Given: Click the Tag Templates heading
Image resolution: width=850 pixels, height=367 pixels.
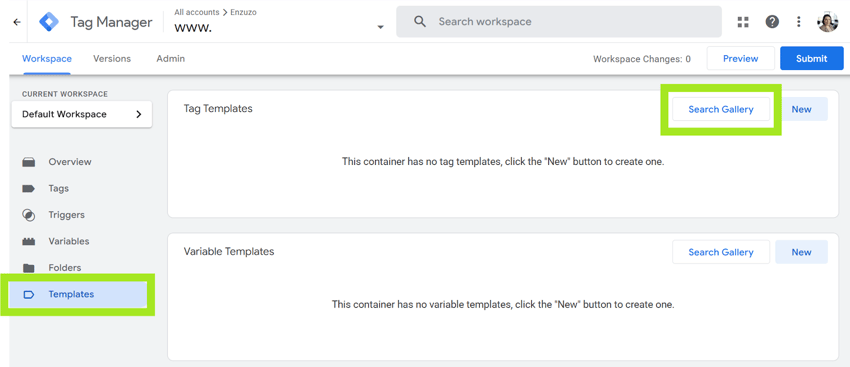Looking at the screenshot, I should pos(218,108).
